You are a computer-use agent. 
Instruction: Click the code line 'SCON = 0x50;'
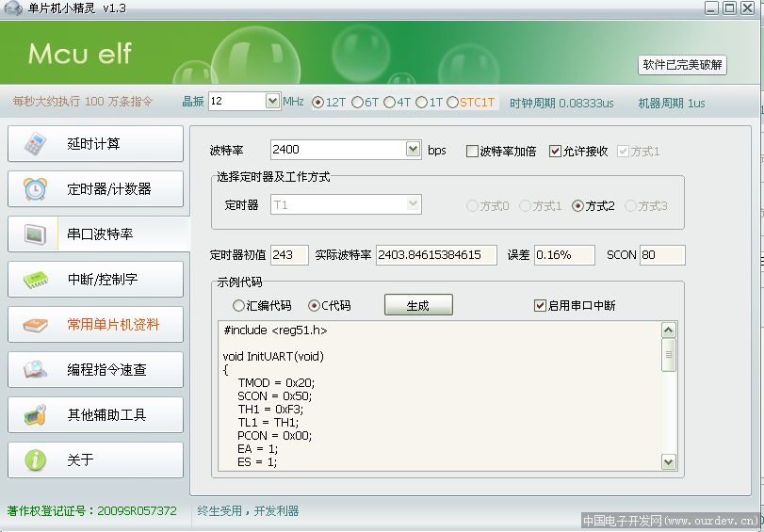coord(275,395)
